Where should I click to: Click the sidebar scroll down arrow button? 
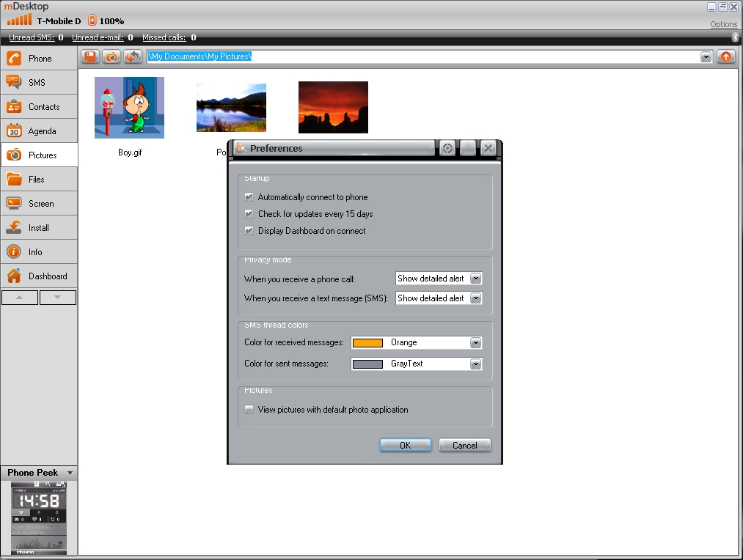(x=58, y=298)
